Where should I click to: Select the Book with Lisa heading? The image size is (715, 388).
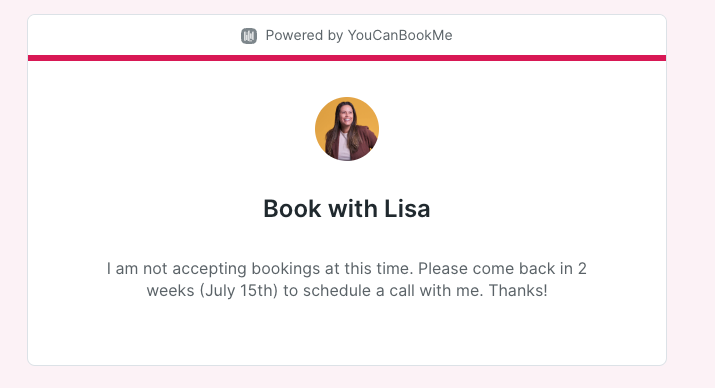click(x=347, y=209)
